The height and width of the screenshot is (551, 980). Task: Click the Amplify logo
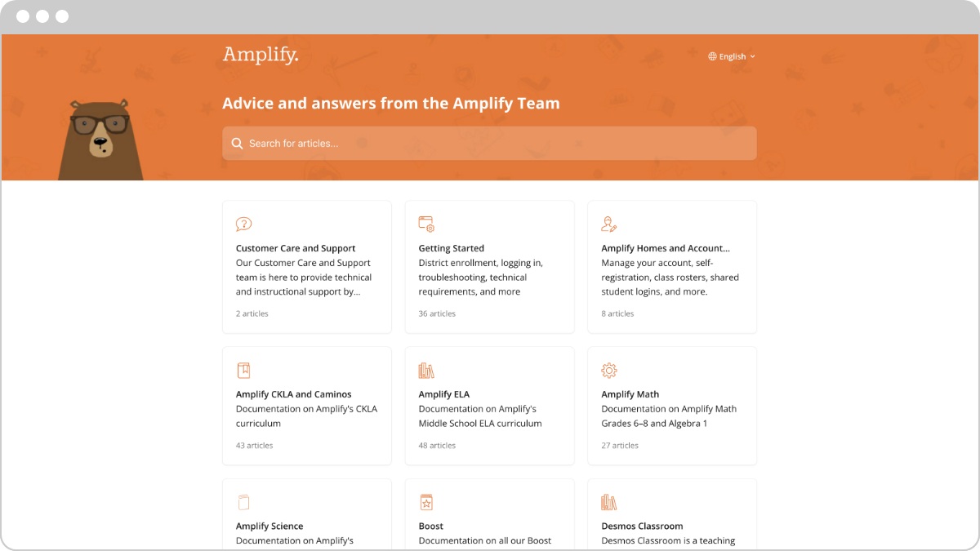click(260, 55)
